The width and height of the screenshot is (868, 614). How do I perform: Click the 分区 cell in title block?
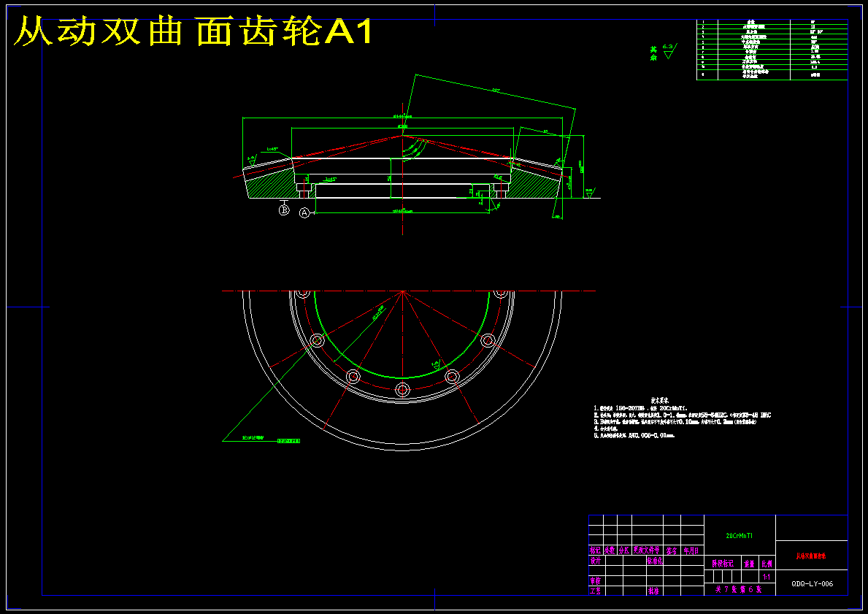[x=624, y=551]
